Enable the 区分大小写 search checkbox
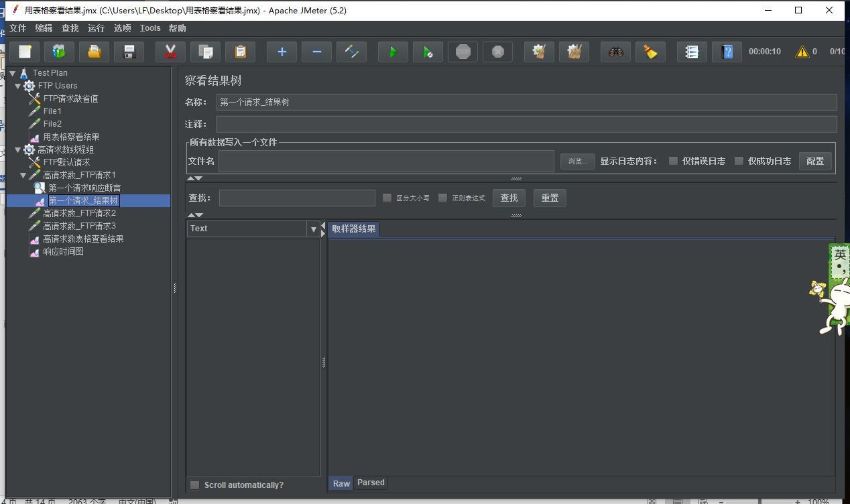The width and height of the screenshot is (850, 504). click(387, 197)
